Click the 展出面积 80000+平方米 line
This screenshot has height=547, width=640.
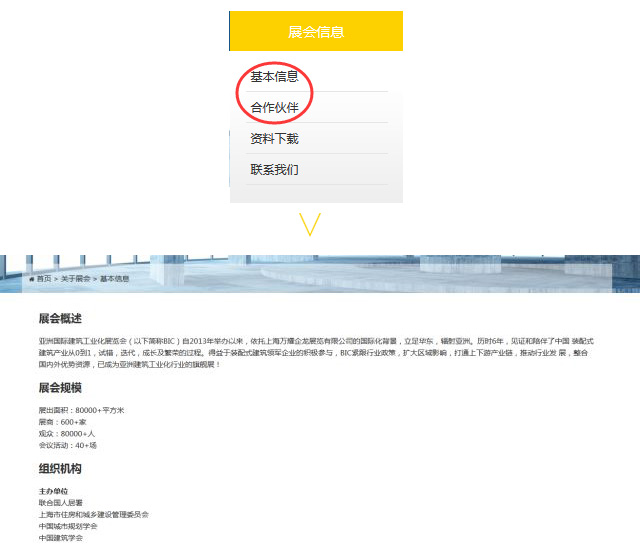point(82,410)
